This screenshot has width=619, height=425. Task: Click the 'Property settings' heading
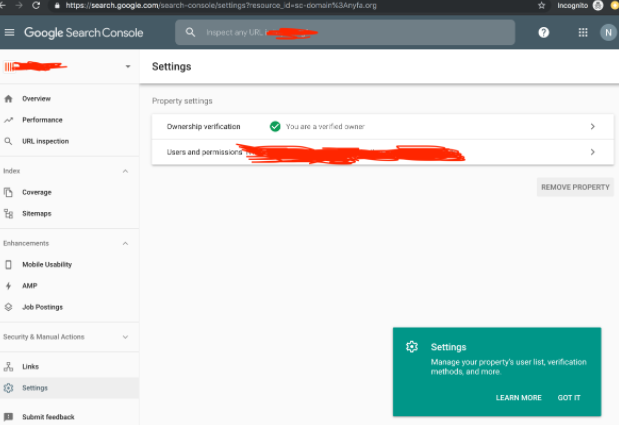[x=182, y=101]
